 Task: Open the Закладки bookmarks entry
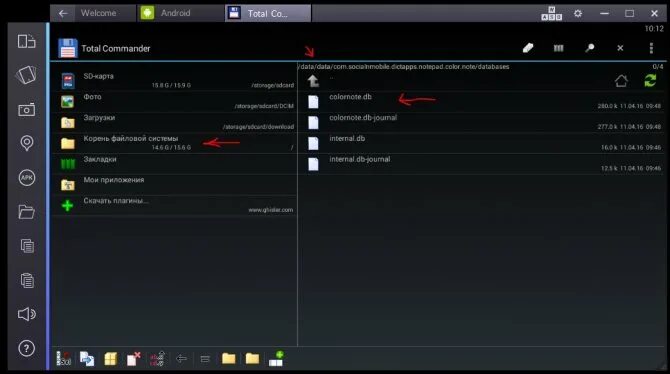(174, 164)
